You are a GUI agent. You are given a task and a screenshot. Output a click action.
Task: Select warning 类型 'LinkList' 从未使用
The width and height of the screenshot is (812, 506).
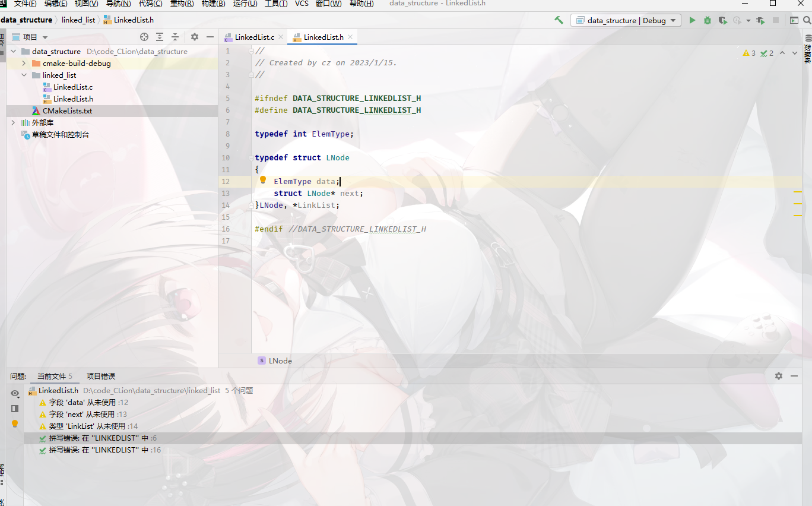click(x=88, y=426)
